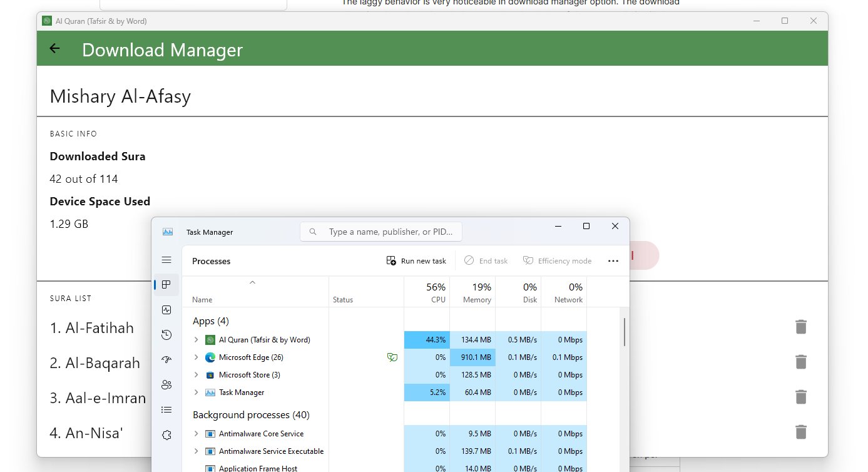Click the sort chevron above Name column
This screenshot has width=868, height=472.
coord(252,282)
